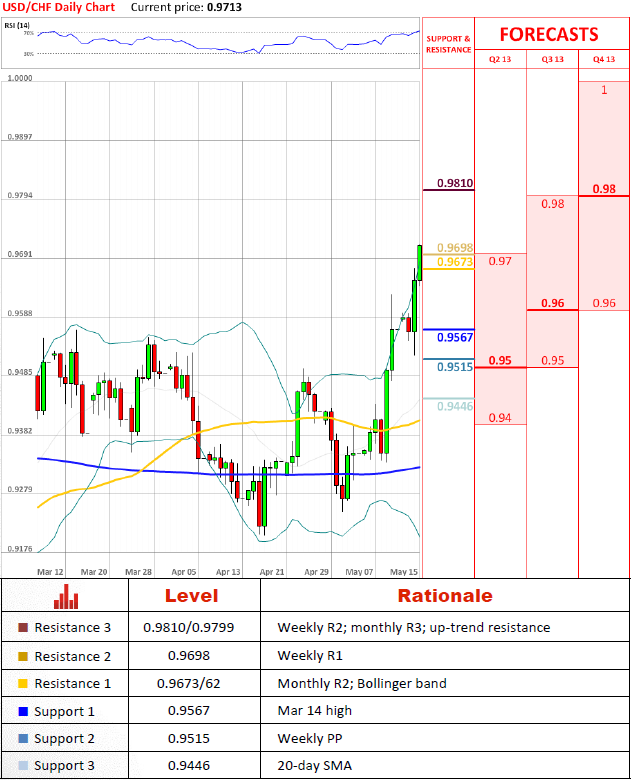The image size is (632, 780).
Task: Click the Mar 12 date on the x-axis
Action: pyautogui.click(x=50, y=572)
